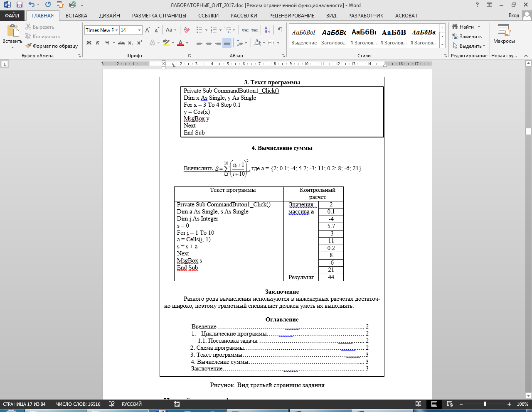The height and width of the screenshot is (412, 532).
Task: Open the borders dropdown arrow
Action: pos(278,43)
